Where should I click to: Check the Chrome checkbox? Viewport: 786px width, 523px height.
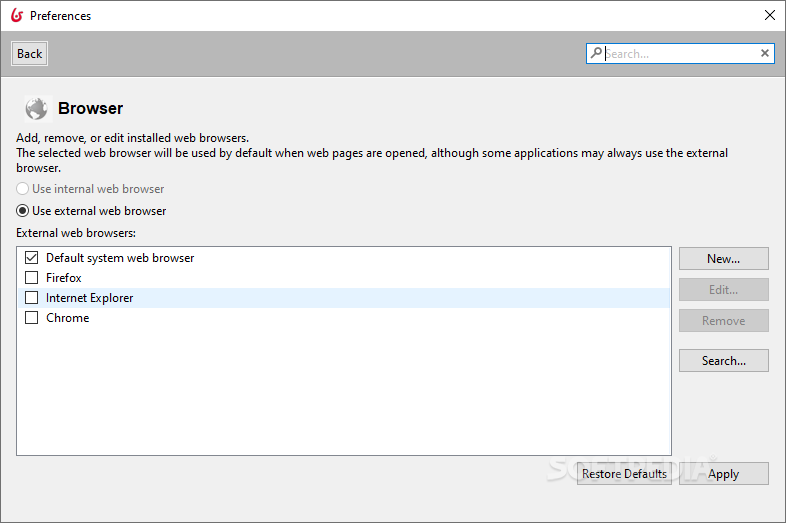point(32,318)
